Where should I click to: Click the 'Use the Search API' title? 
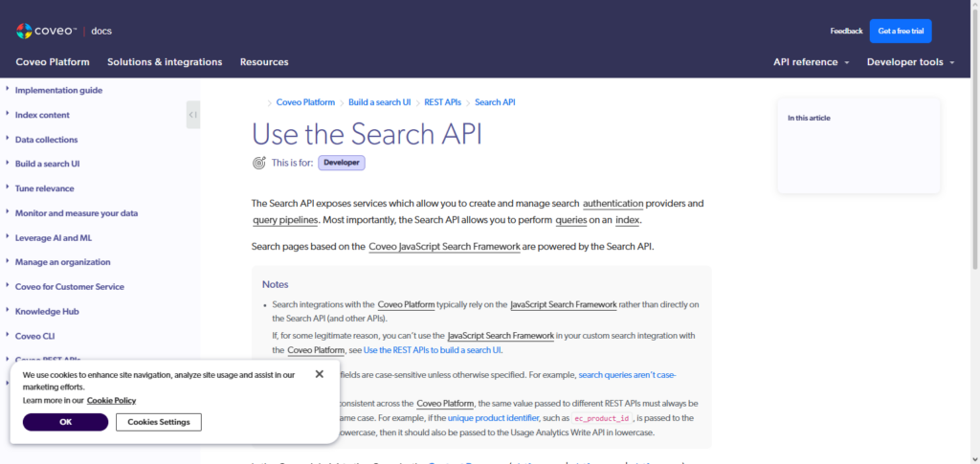(x=367, y=133)
